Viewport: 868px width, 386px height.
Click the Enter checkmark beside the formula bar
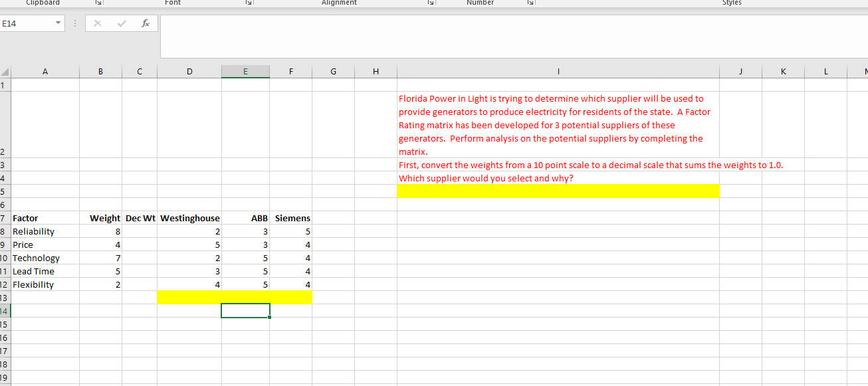tap(121, 23)
